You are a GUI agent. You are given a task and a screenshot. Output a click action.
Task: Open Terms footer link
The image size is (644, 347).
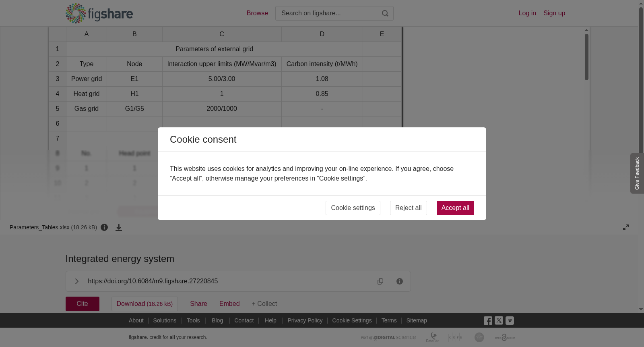point(389,320)
